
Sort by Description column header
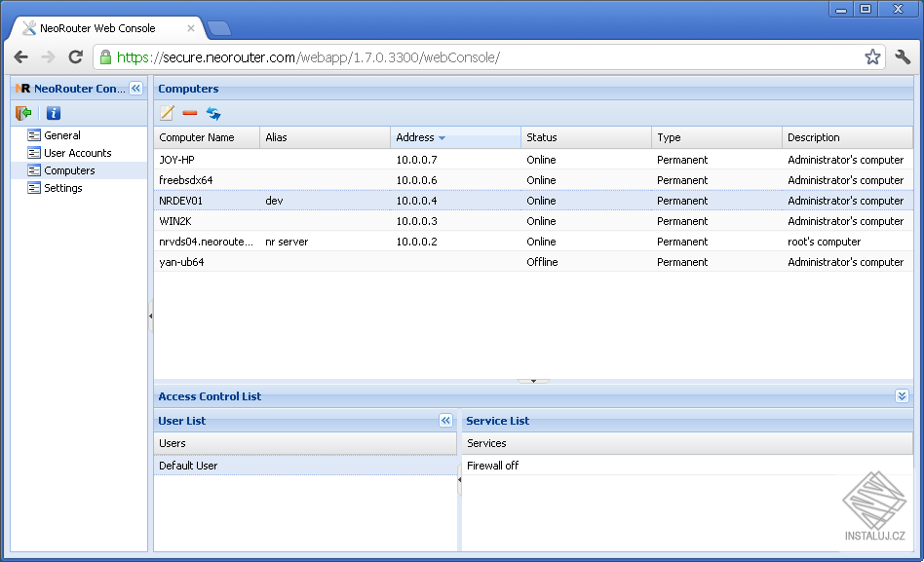[x=847, y=137]
